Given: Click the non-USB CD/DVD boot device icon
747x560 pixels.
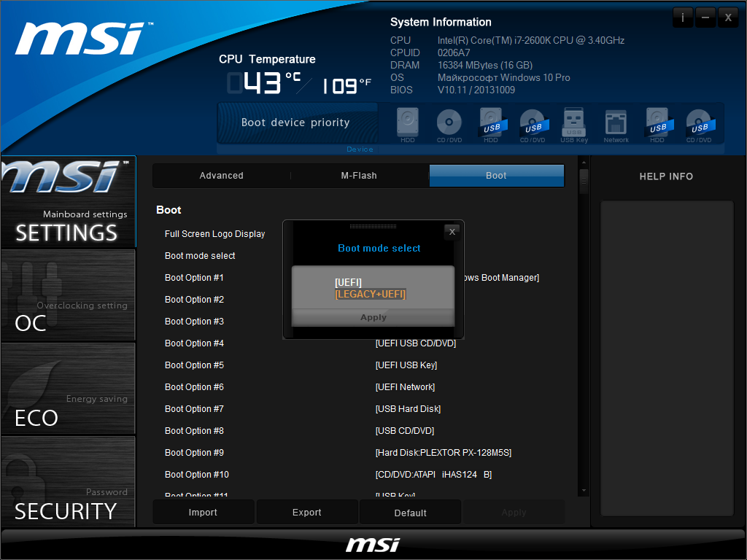Looking at the screenshot, I should click(449, 125).
